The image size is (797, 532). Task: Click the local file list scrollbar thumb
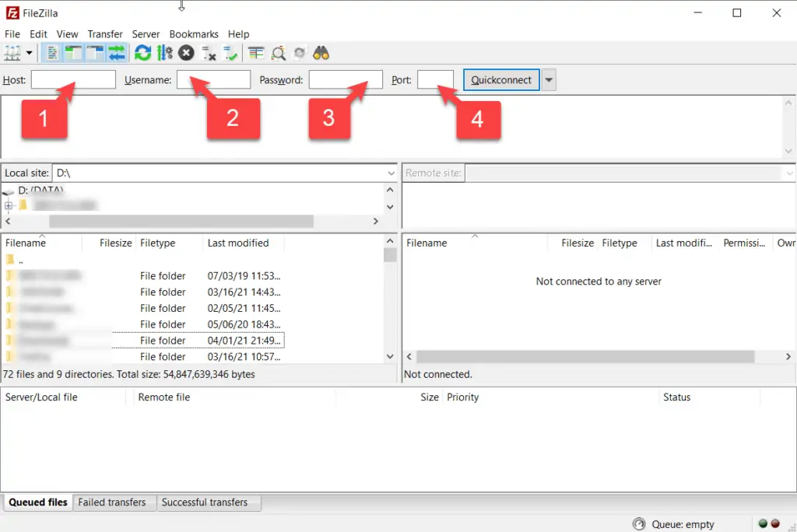[x=390, y=255]
